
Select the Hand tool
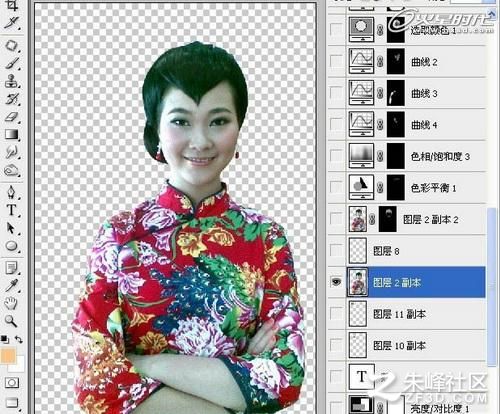click(x=12, y=303)
